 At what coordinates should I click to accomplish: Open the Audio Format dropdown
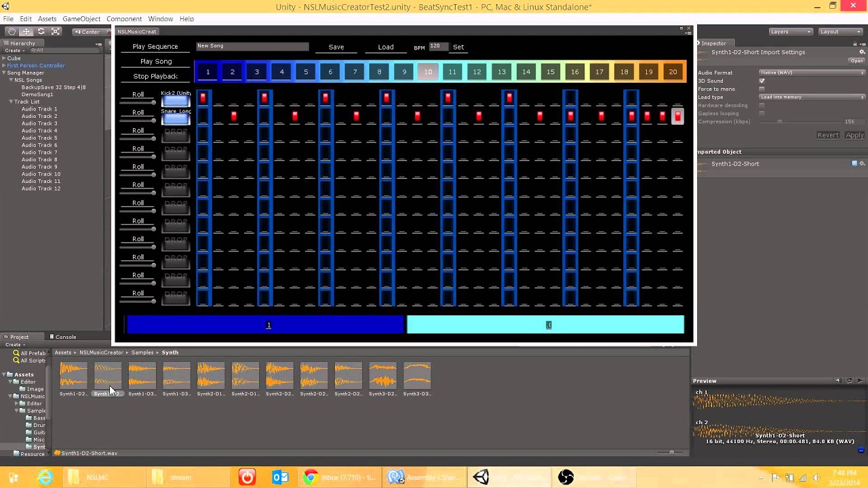pos(810,73)
